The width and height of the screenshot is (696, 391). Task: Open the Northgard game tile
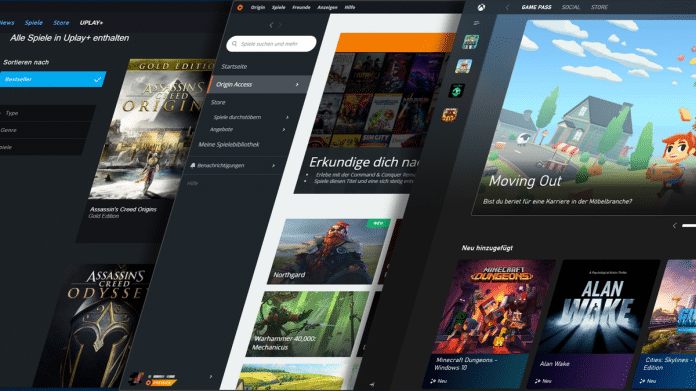[330, 252]
